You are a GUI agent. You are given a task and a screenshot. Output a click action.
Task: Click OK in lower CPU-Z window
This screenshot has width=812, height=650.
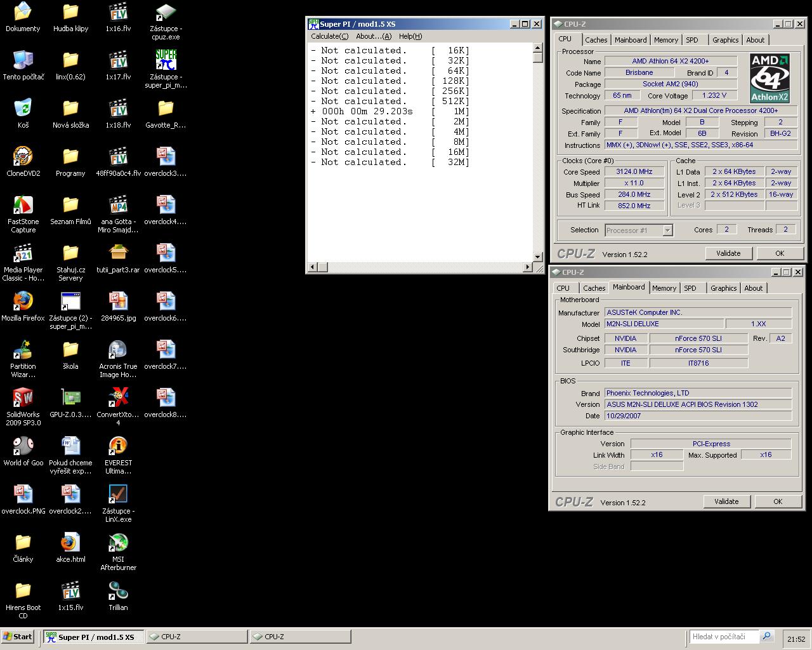(x=778, y=501)
